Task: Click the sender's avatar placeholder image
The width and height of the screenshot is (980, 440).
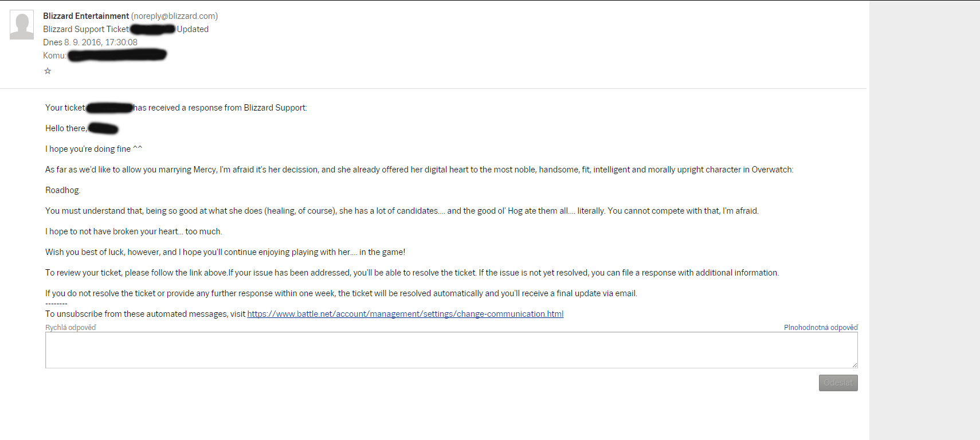Action: click(22, 25)
